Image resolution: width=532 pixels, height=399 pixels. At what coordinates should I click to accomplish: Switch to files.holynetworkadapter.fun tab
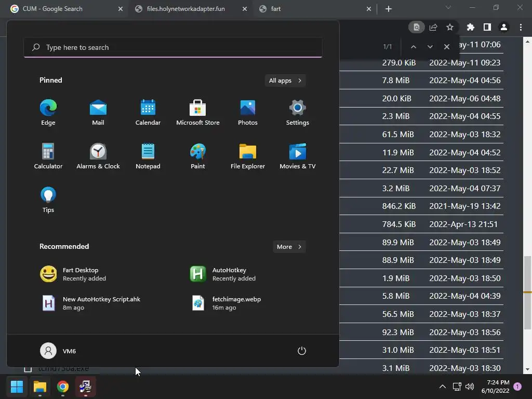click(187, 9)
